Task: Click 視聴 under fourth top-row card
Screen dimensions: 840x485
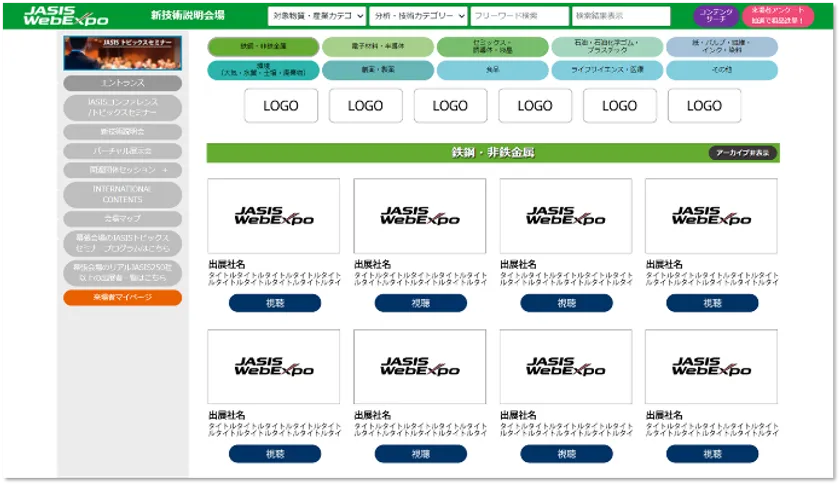Action: pyautogui.click(x=712, y=303)
